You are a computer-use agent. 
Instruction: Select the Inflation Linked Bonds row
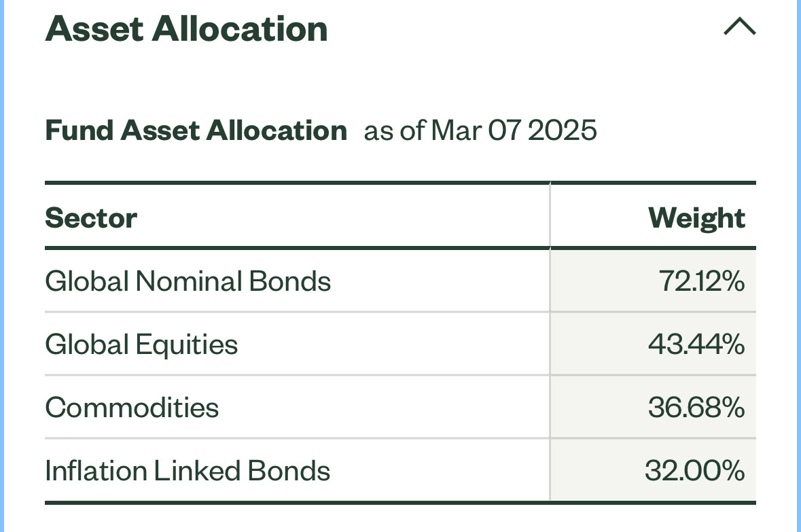pos(401,471)
